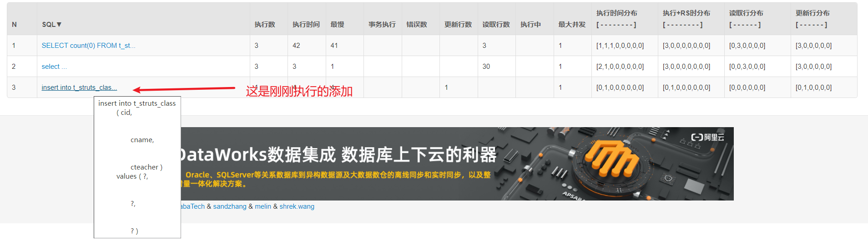The width and height of the screenshot is (868, 252).
Task: Click read distribution cell [0,0,0,0,0,0] in the insert row
Action: pos(747,87)
